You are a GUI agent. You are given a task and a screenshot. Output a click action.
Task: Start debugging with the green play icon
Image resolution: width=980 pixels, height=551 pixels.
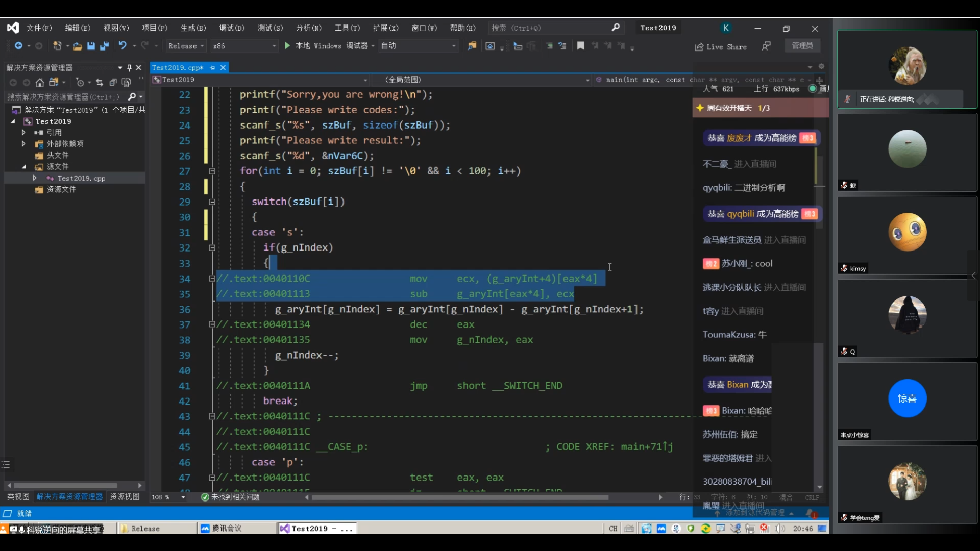tap(287, 46)
